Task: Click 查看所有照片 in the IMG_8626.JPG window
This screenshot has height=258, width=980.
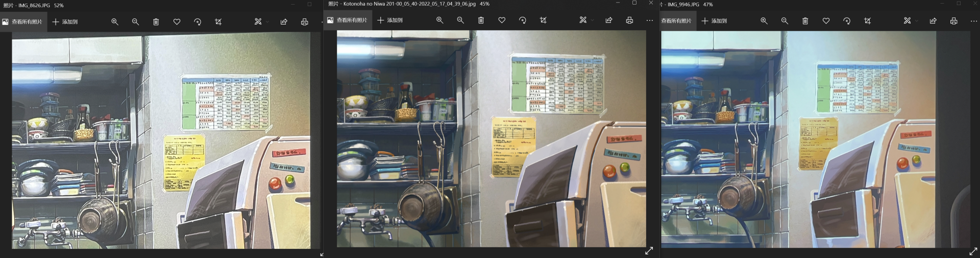Action: [22, 22]
